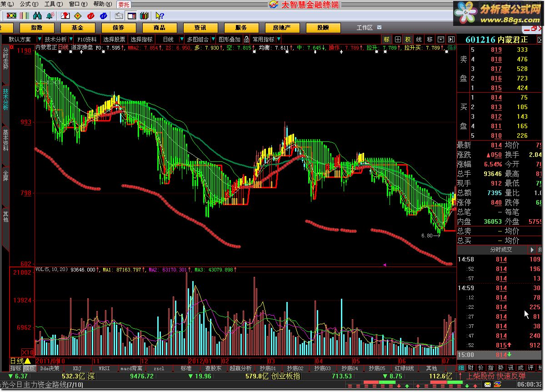Click the 资讯 yellow button
The width and height of the screenshot is (545, 392).
click(x=200, y=28)
